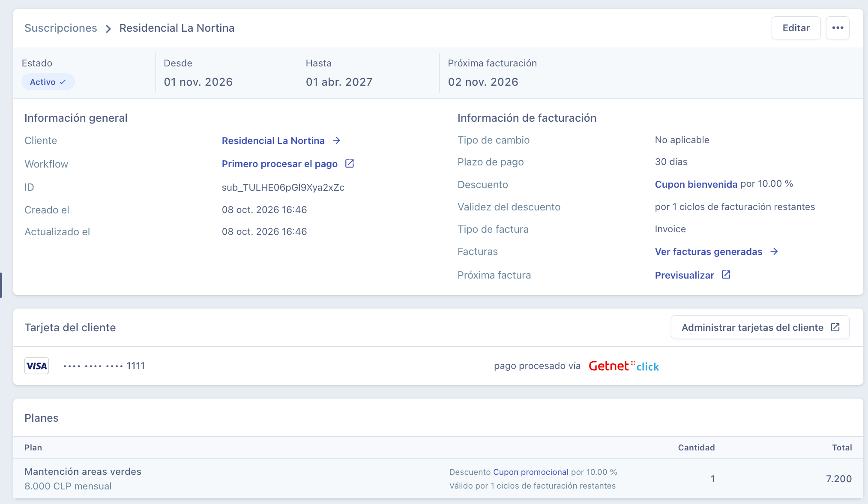Click the Desde date 01 nov. 2026
Screen dimensions: 868x504
point(198,82)
